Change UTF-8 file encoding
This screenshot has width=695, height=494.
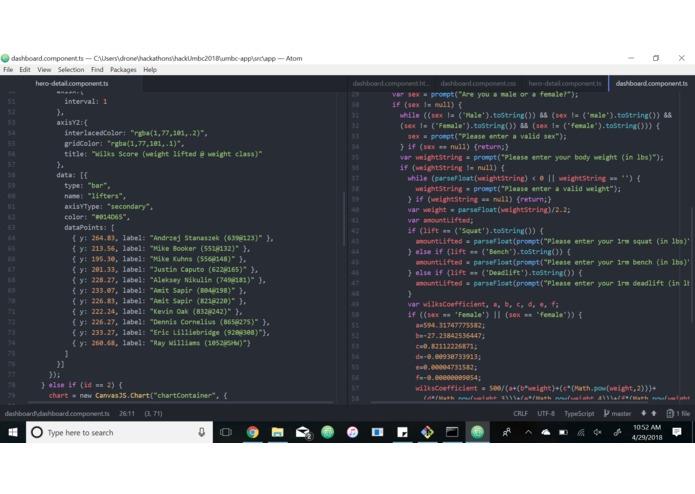pos(546,413)
